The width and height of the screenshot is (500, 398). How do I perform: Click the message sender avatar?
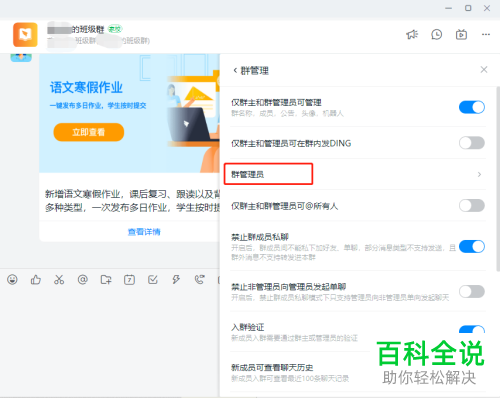click(x=21, y=58)
